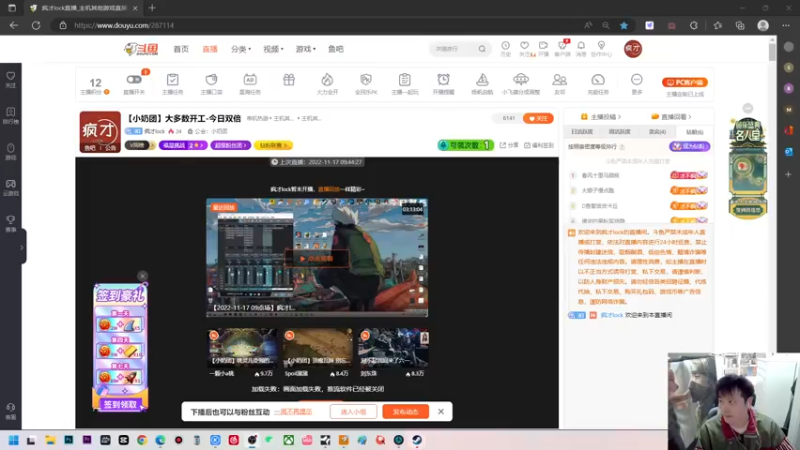Open the purple 超级粉丝团 badge
This screenshot has width=800, height=450.
pyautogui.click(x=230, y=145)
